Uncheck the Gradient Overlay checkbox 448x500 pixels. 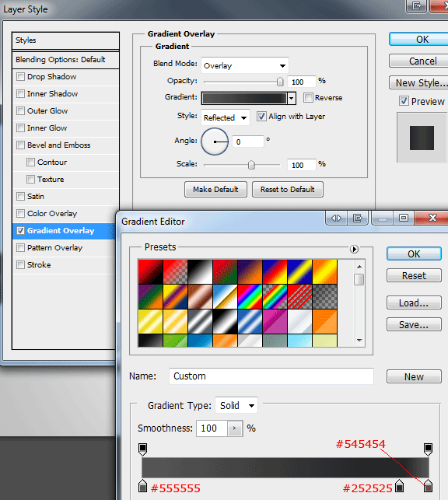20,230
